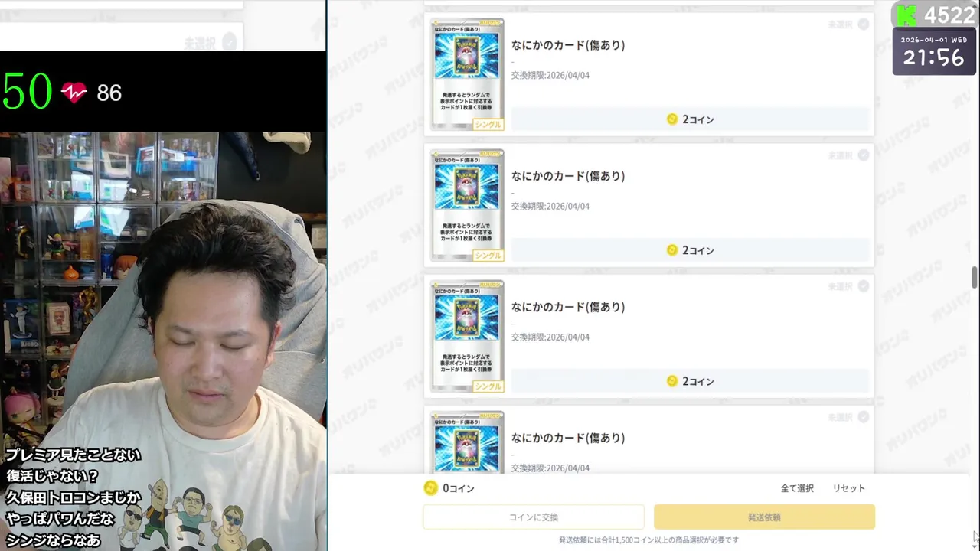Tick the 未選択 checkbox on the bottom cut-off card

click(863, 417)
